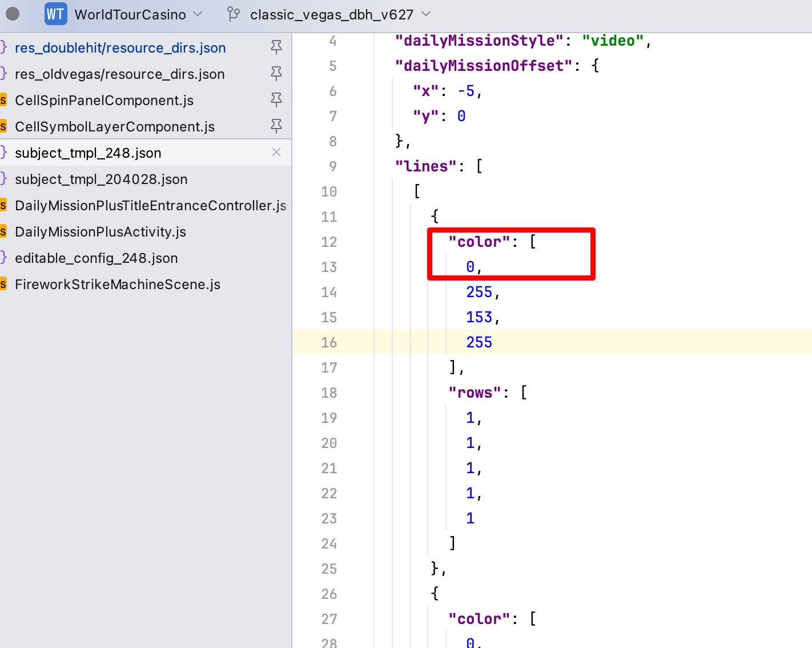Click the JS file icon beside CellSpinPanelComponent.js

3,101
